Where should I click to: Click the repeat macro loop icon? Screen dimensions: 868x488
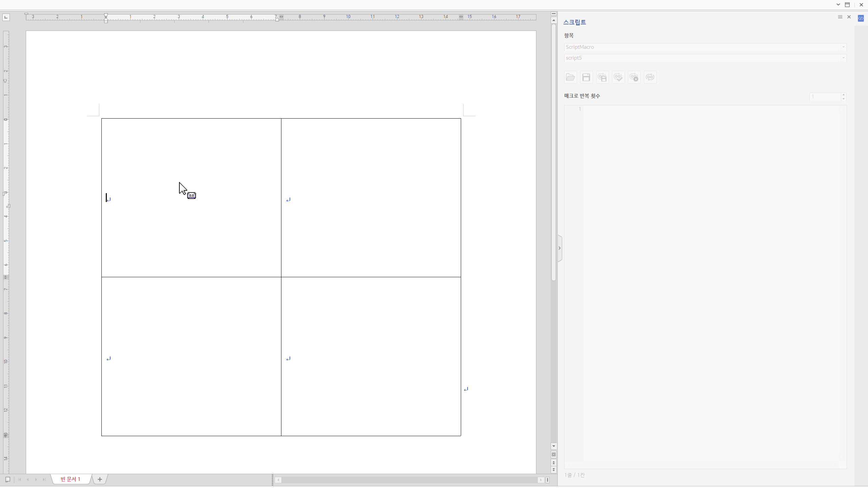(x=650, y=77)
